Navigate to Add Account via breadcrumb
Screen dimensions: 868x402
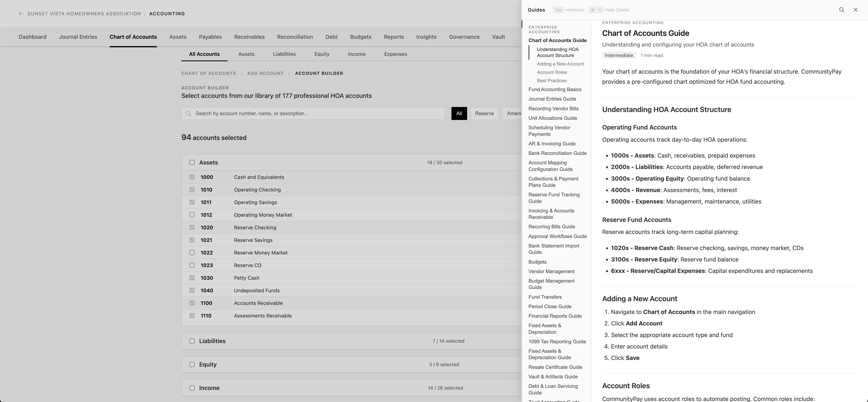(x=265, y=73)
